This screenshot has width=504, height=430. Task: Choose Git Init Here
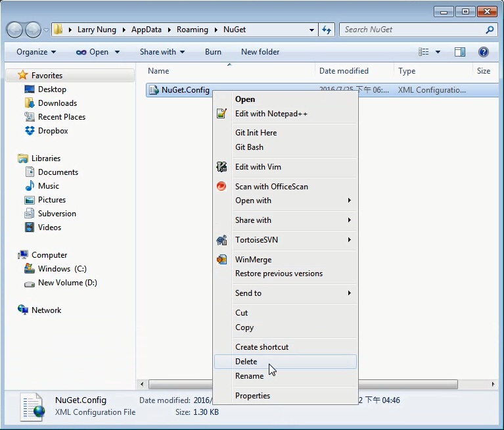tap(285, 133)
